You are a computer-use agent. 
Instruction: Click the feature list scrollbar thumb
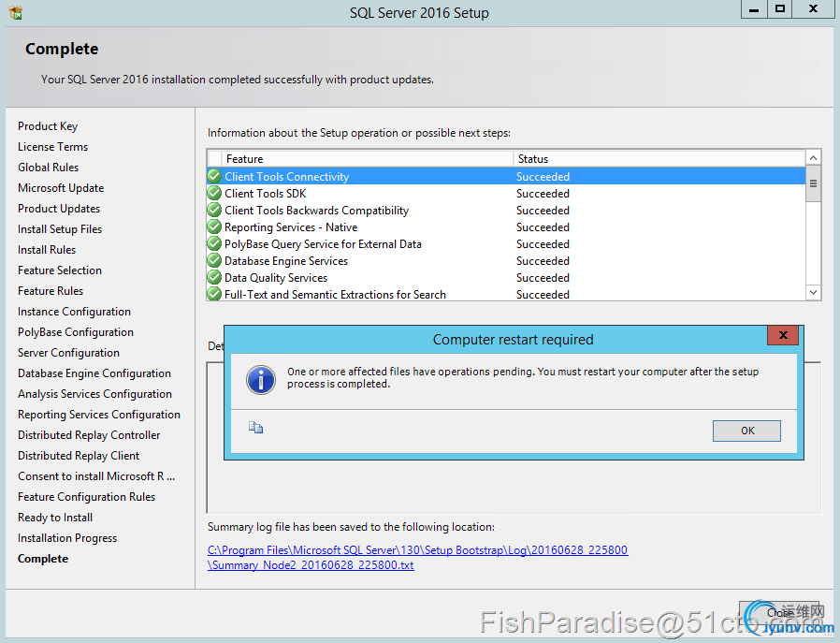pyautogui.click(x=813, y=183)
